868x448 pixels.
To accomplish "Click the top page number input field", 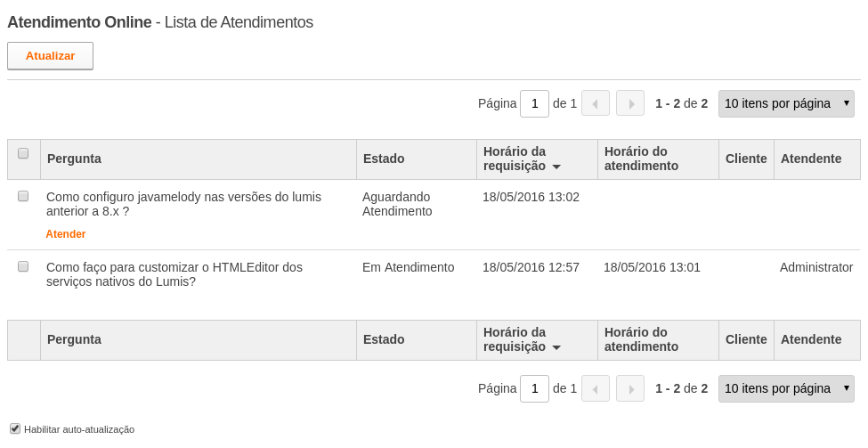I will [x=535, y=103].
